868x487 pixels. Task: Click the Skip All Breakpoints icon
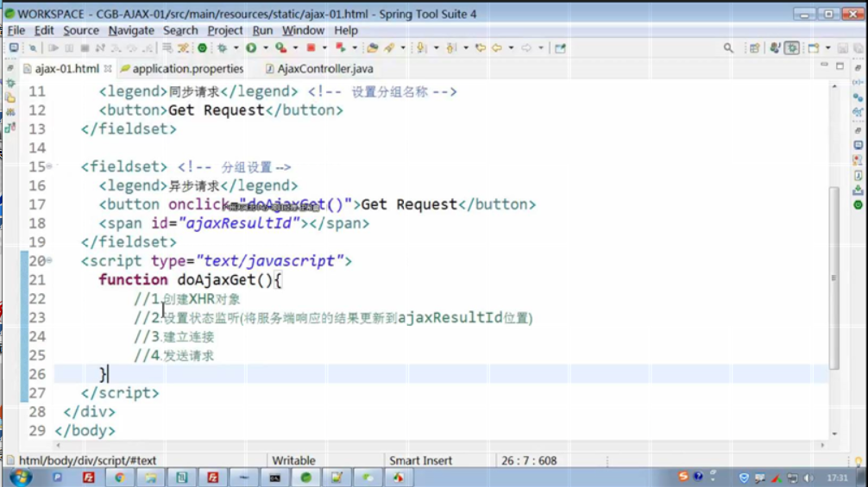tap(33, 48)
